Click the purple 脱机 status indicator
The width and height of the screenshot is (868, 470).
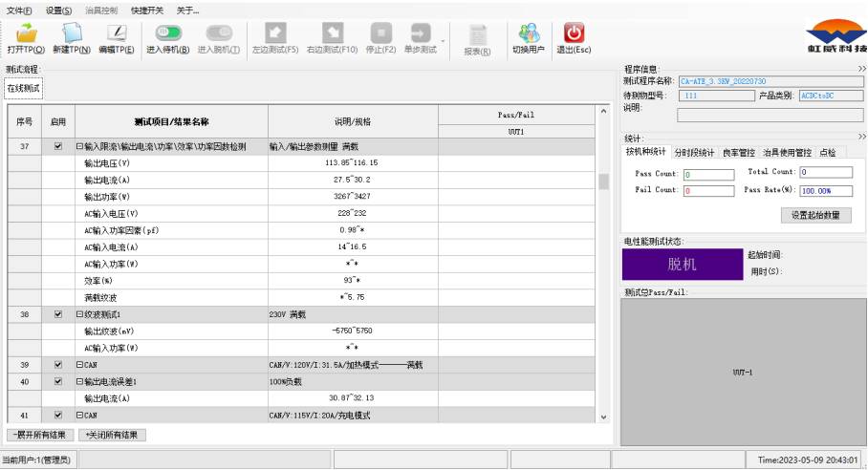682,265
